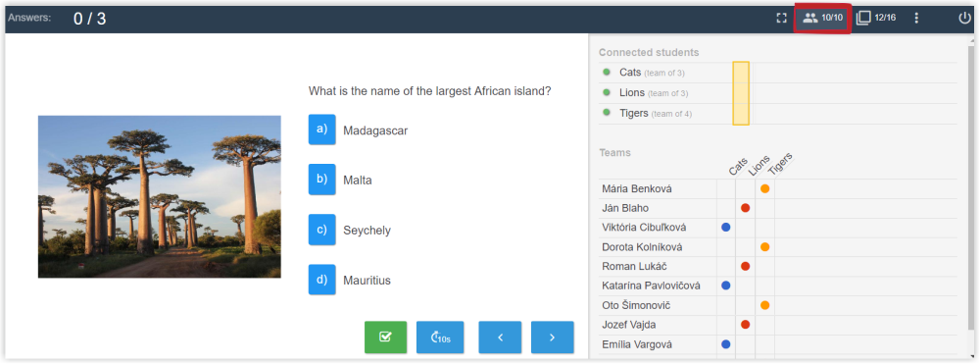The height and width of the screenshot is (364, 980).
Task: Open connected students panel 10/10
Action: click(822, 18)
